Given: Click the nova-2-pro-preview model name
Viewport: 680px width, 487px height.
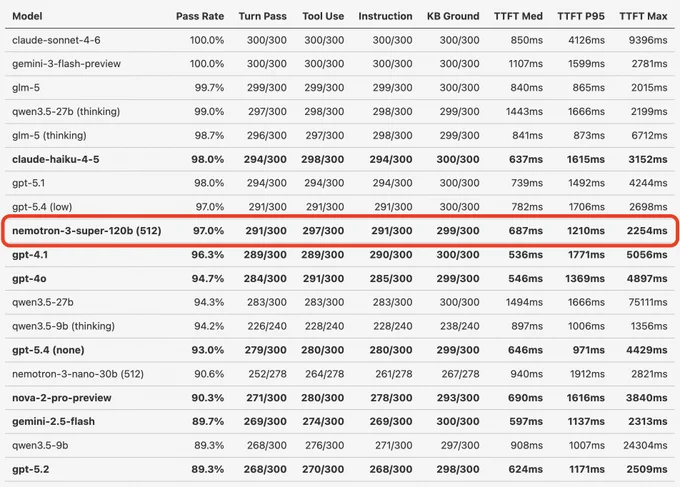Looking at the screenshot, I should point(62,398).
